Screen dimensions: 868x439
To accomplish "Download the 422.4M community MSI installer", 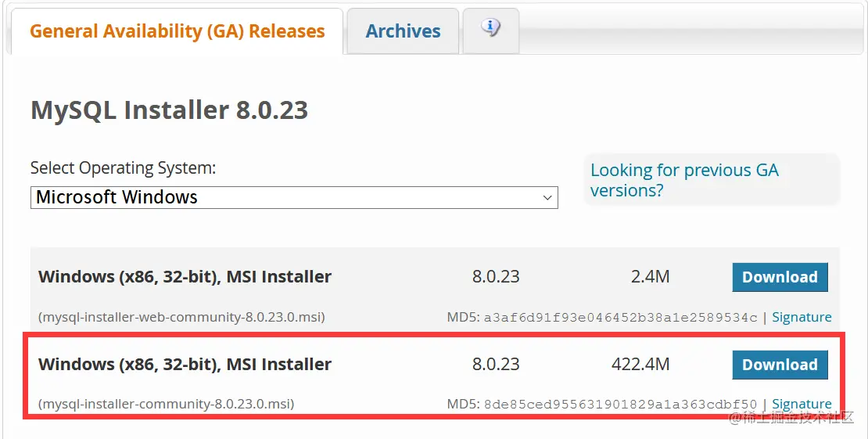I will [x=780, y=365].
